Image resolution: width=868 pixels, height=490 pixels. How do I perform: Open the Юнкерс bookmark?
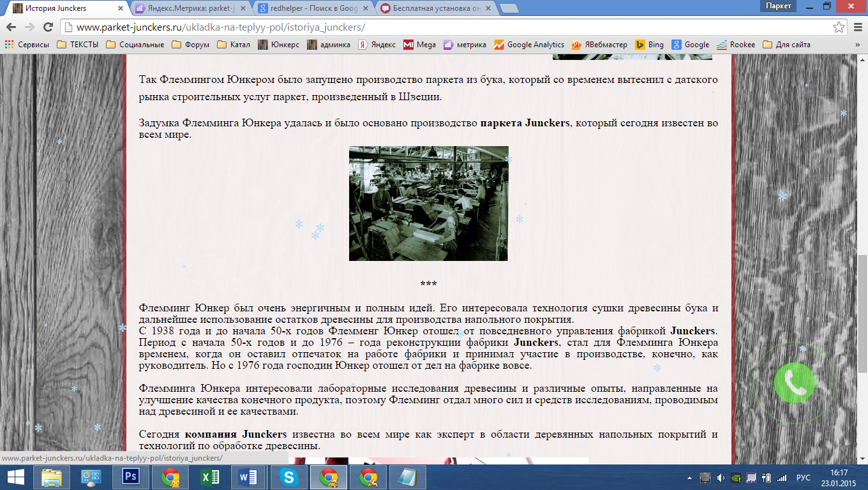(x=279, y=45)
